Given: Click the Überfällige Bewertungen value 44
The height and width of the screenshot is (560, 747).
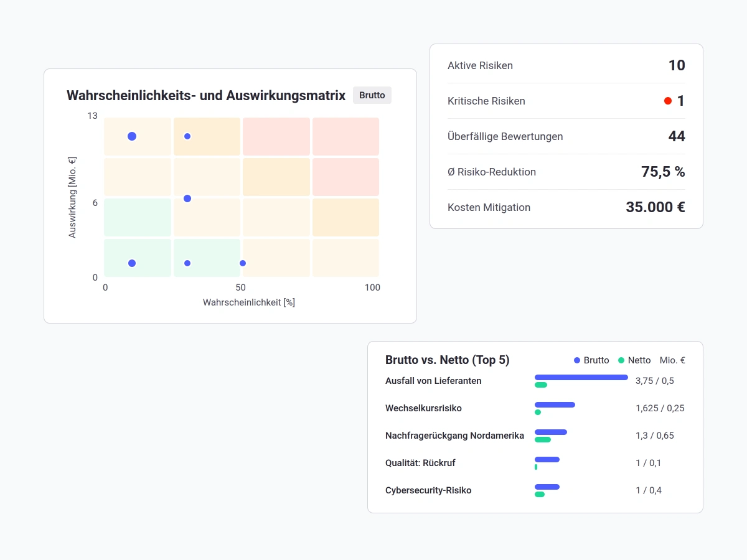Looking at the screenshot, I should coord(677,136).
